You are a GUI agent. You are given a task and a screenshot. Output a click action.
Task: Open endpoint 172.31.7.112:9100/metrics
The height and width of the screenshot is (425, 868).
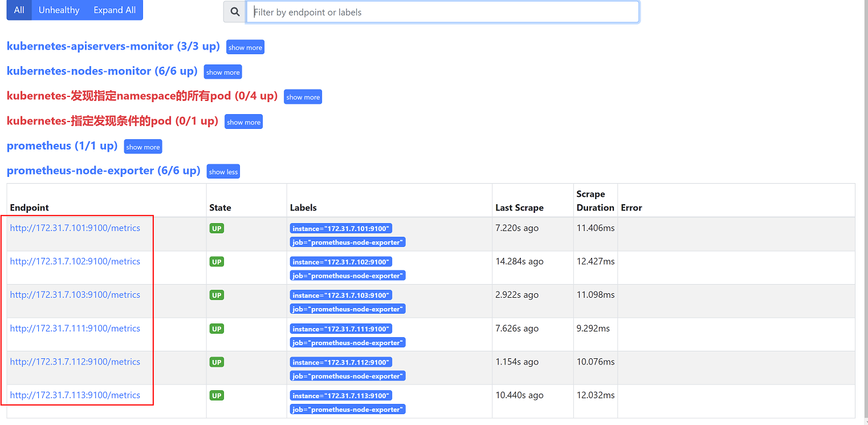tap(75, 362)
